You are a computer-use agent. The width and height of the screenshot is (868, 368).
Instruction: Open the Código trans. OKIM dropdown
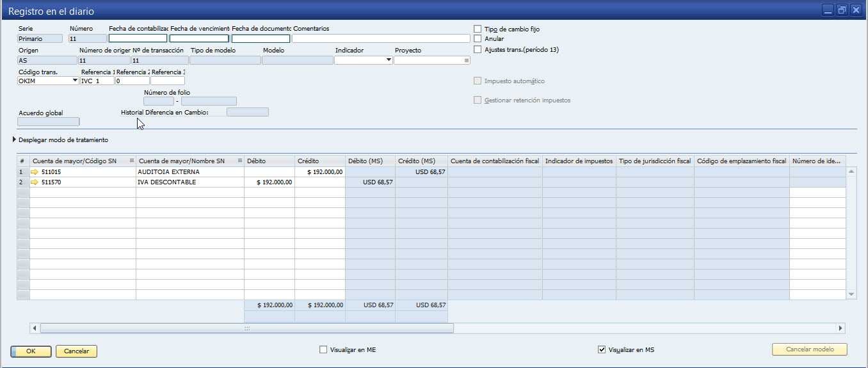[x=75, y=81]
